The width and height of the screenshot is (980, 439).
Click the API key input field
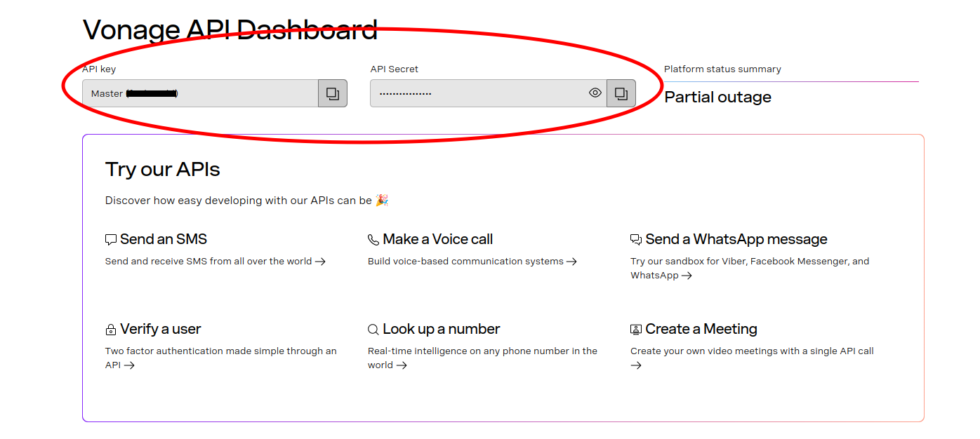tap(200, 93)
